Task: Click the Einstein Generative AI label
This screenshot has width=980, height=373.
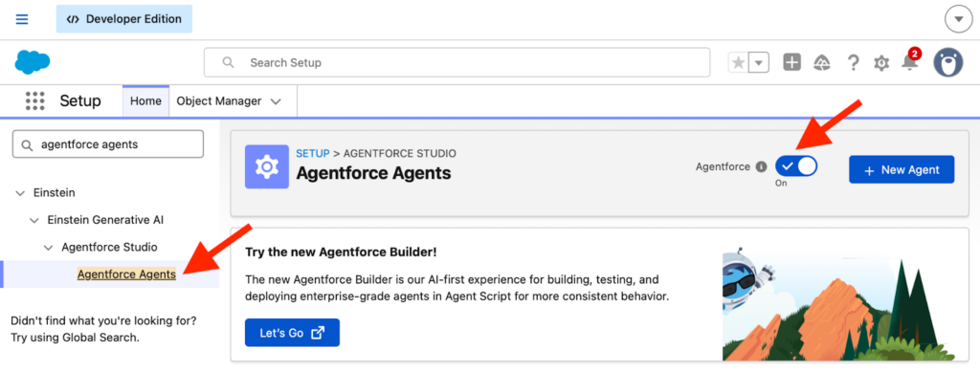Action: [x=105, y=220]
